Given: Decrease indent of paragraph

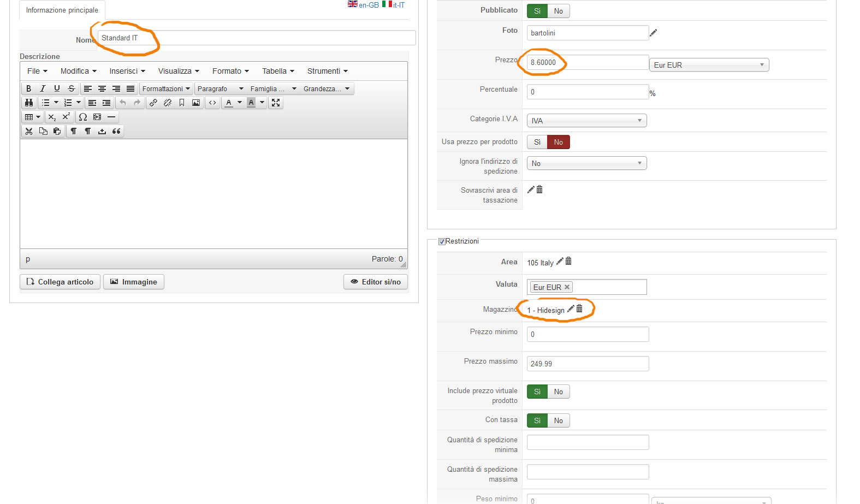Looking at the screenshot, I should (92, 103).
